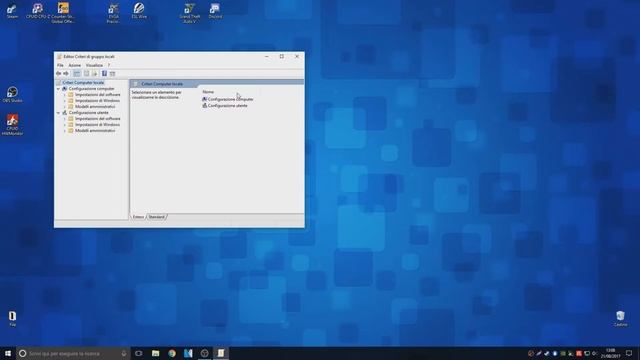Viewport: 640px width, 360px height.
Task: Open Task View from the taskbar
Action: (x=139, y=353)
